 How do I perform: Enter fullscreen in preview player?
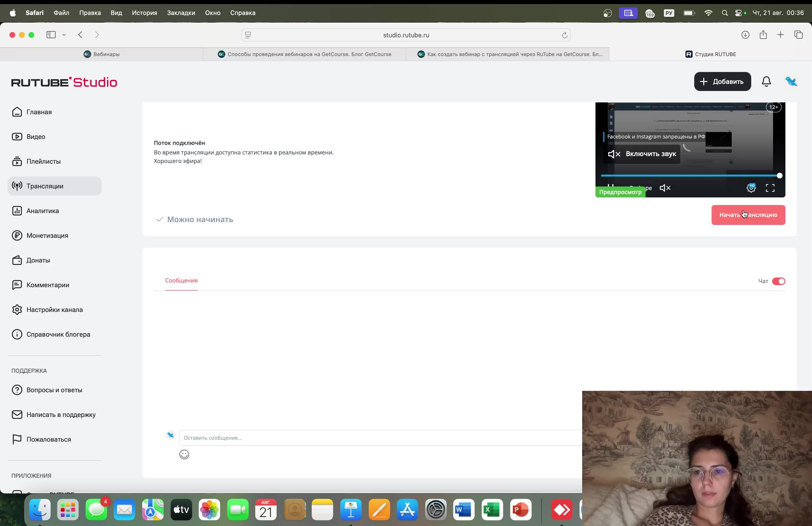click(770, 188)
